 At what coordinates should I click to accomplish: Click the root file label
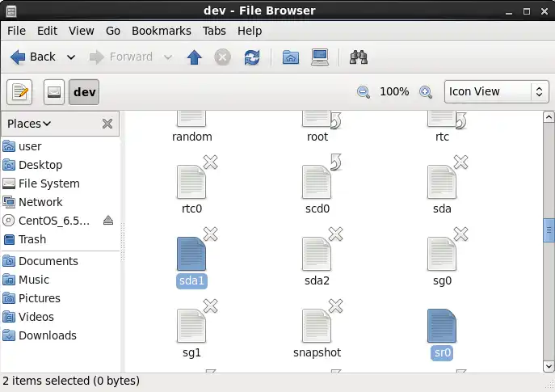tap(317, 137)
